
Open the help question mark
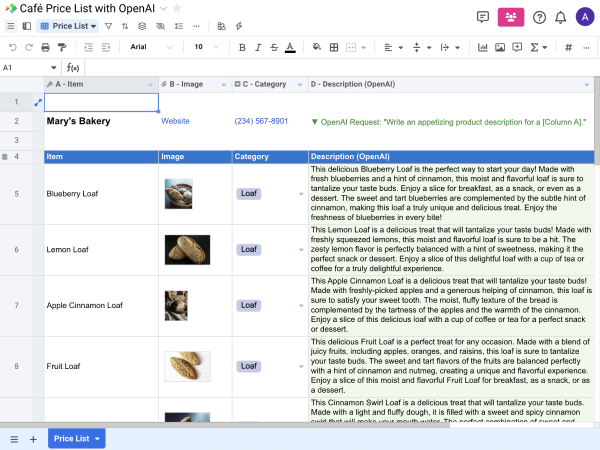coord(539,17)
